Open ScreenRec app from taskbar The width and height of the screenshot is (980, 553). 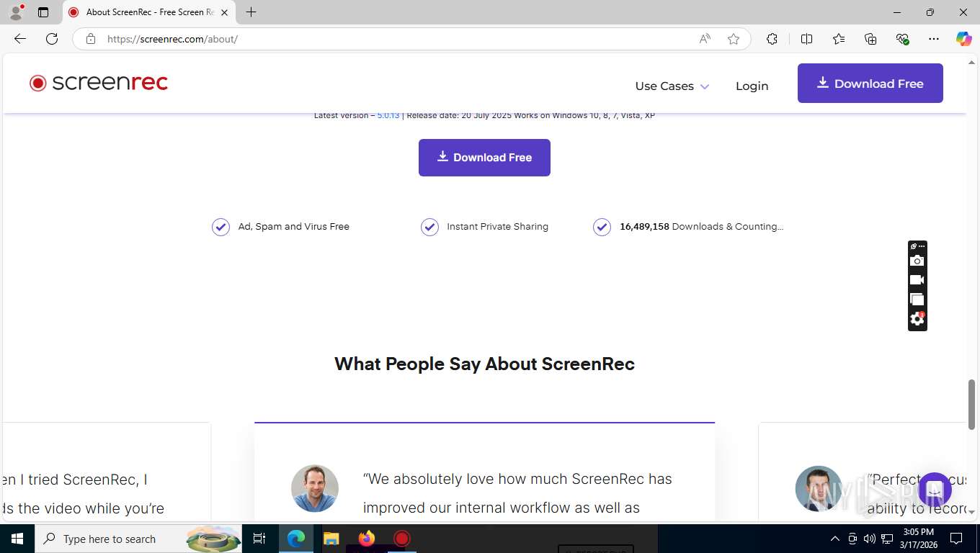(401, 539)
